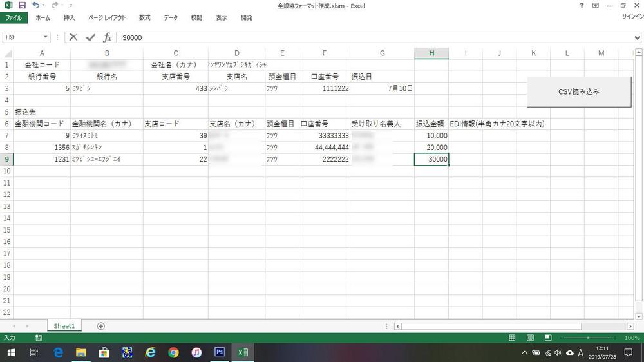The height and width of the screenshot is (362, 644).
Task: Switch to the データ ribbon tab
Action: tap(171, 17)
